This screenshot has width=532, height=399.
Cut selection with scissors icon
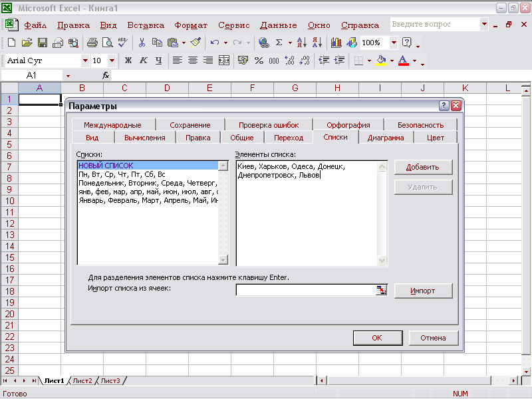142,43
